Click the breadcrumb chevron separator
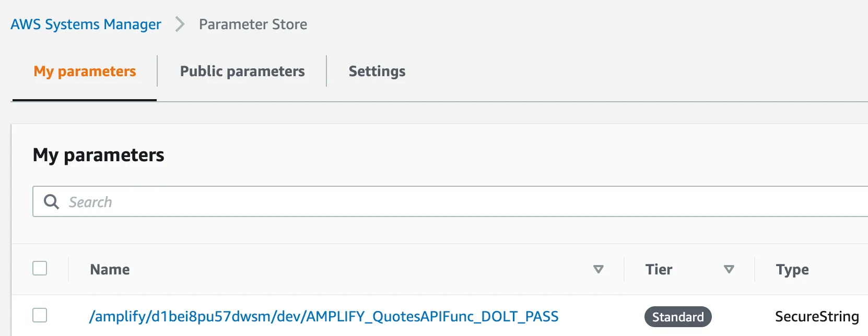This screenshot has width=868, height=336. click(x=180, y=25)
